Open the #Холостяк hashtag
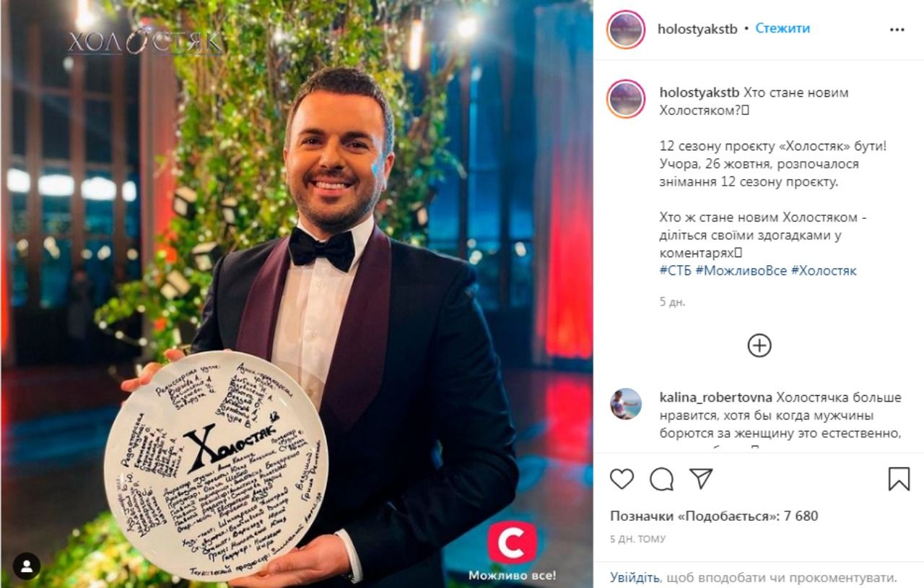The width and height of the screenshot is (924, 588). (x=824, y=271)
